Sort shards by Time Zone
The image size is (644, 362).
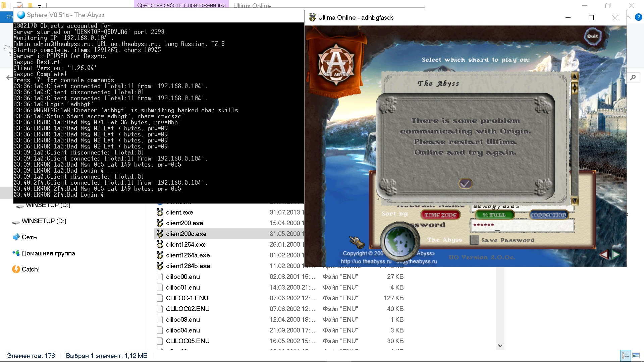[440, 215]
